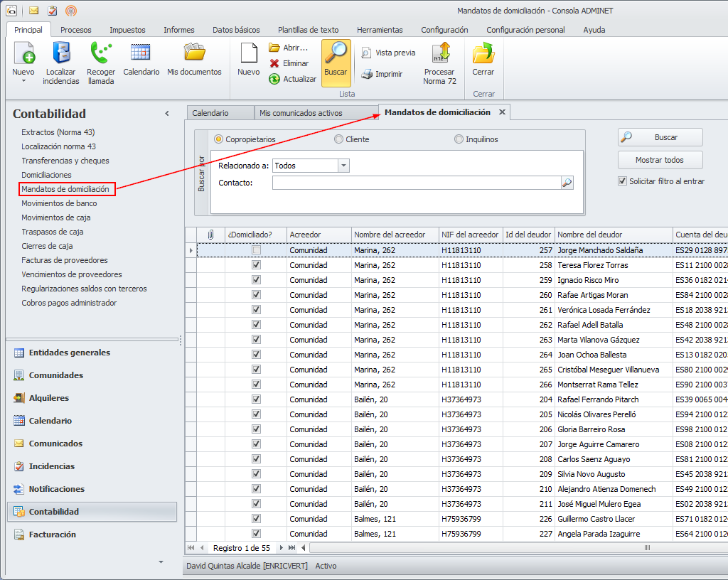Viewport: 728px width, 580px height.
Task: Expand the Nuevo dropdown arrow in Principal group
Action: point(23,81)
